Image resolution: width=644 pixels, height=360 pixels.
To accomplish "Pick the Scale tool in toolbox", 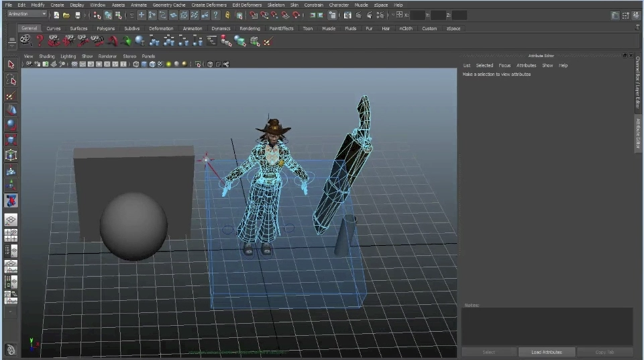I will [11, 140].
